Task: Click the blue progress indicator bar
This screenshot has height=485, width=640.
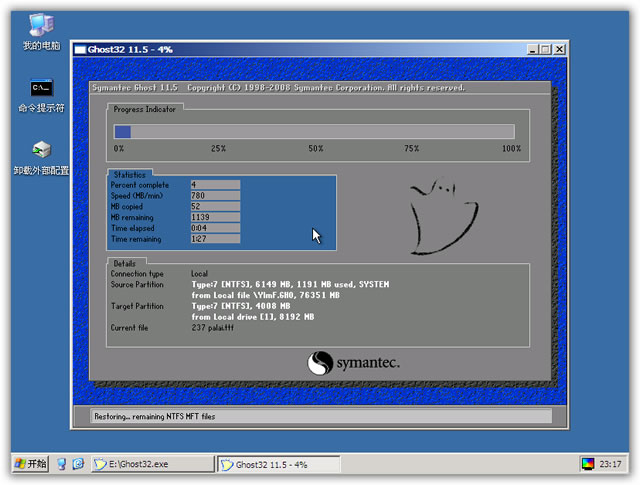Action: point(122,132)
